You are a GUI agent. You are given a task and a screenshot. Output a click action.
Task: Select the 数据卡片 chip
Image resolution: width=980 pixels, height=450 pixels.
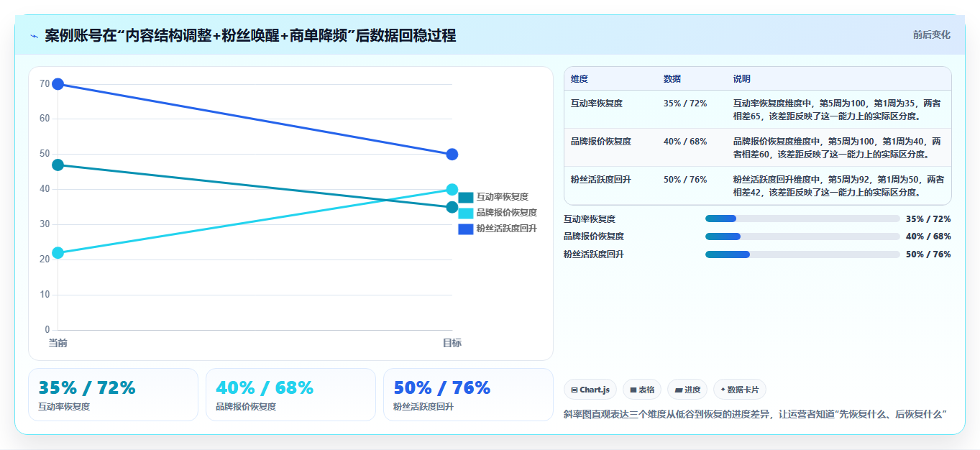[739, 390]
